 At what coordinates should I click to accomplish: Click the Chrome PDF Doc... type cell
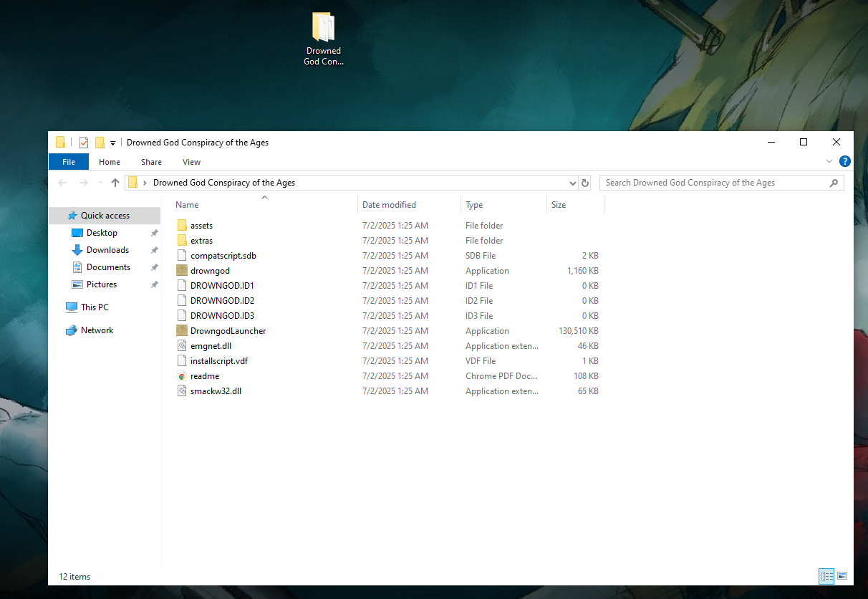tap(501, 376)
